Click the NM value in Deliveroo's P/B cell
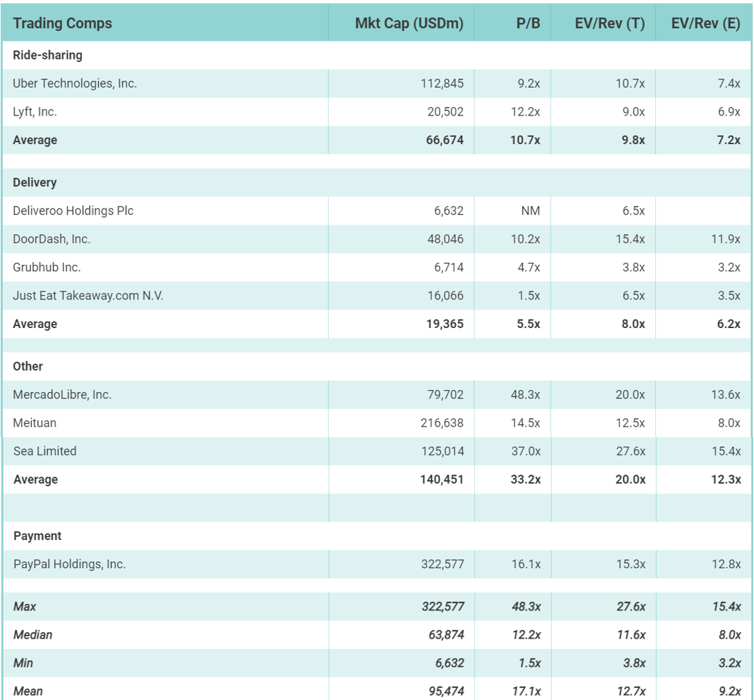Screen dimensions: 754x700 click(531, 211)
